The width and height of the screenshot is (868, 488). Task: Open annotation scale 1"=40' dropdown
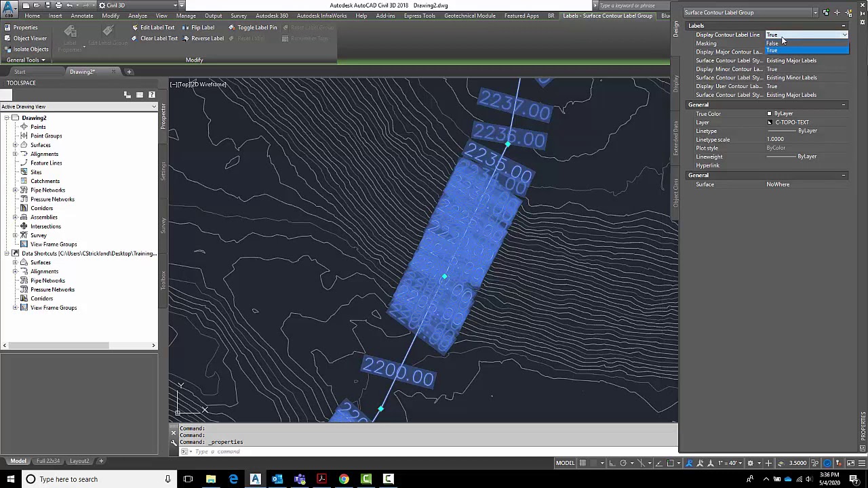[731, 463]
